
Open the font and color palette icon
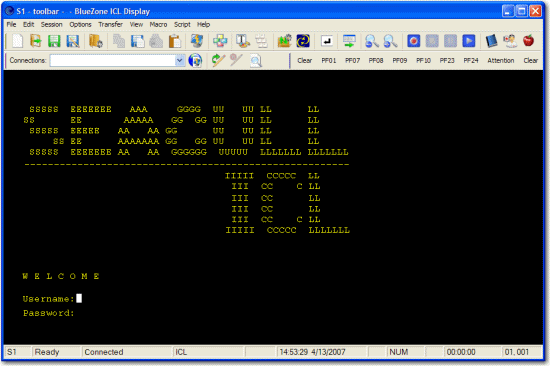(x=242, y=41)
